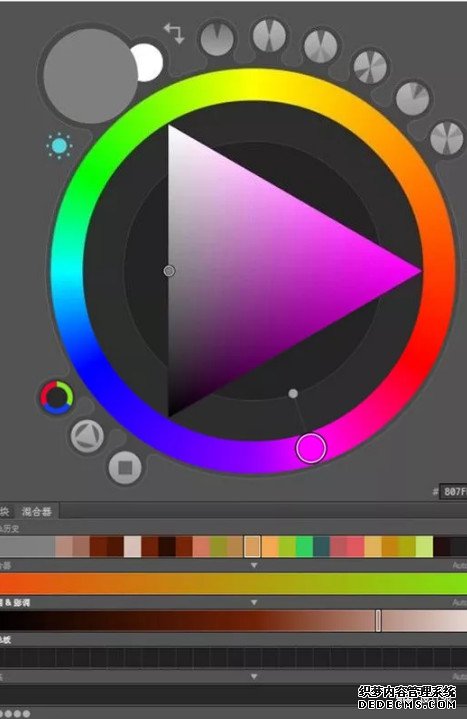
Task: Select the last pie harmony icon at right
Action: [447, 138]
